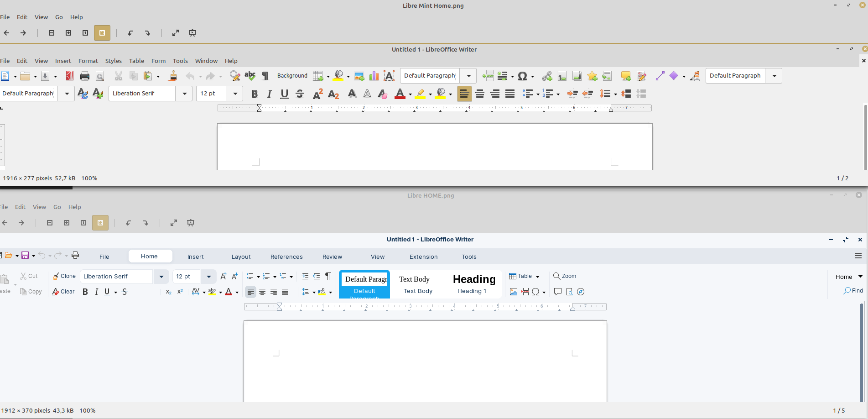Switch to Review tab in tabbed ribbon

[332, 257]
